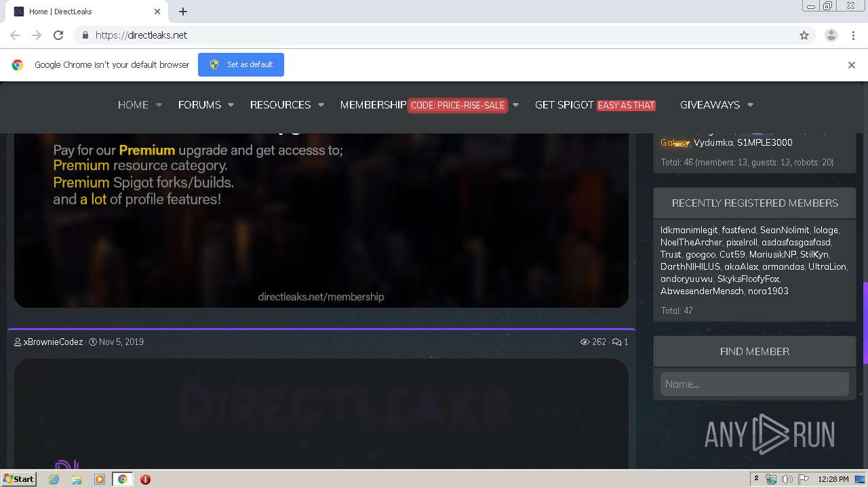Open member UltraLion's profile
Viewport: 868px width, 488px height.
tap(827, 267)
